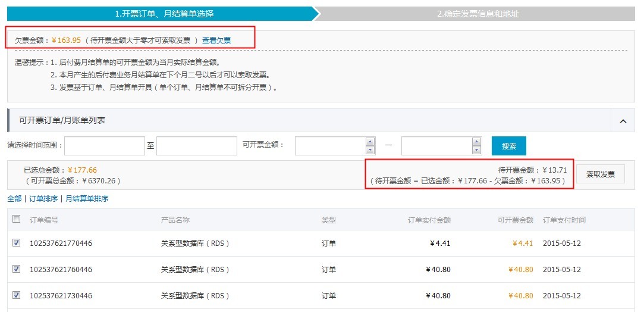The height and width of the screenshot is (312, 644).
Task: Increase the maximum amount with up arrow
Action: coord(476,142)
